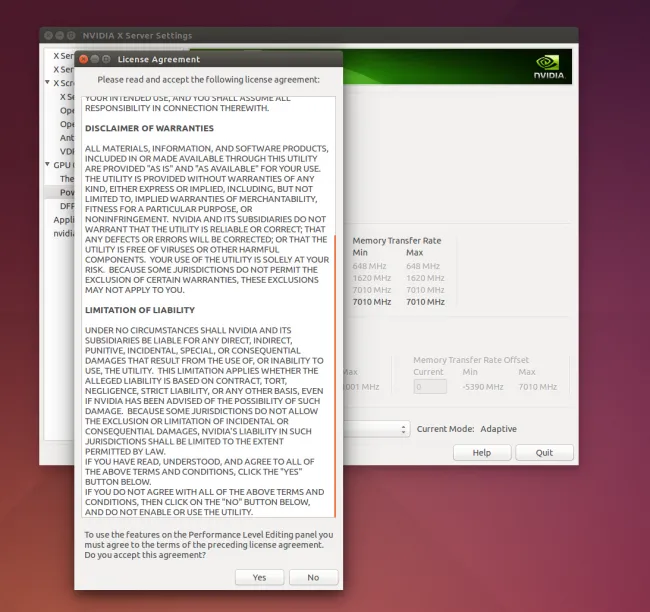Select the highlighted PowerMizer sidebar item

[67, 192]
